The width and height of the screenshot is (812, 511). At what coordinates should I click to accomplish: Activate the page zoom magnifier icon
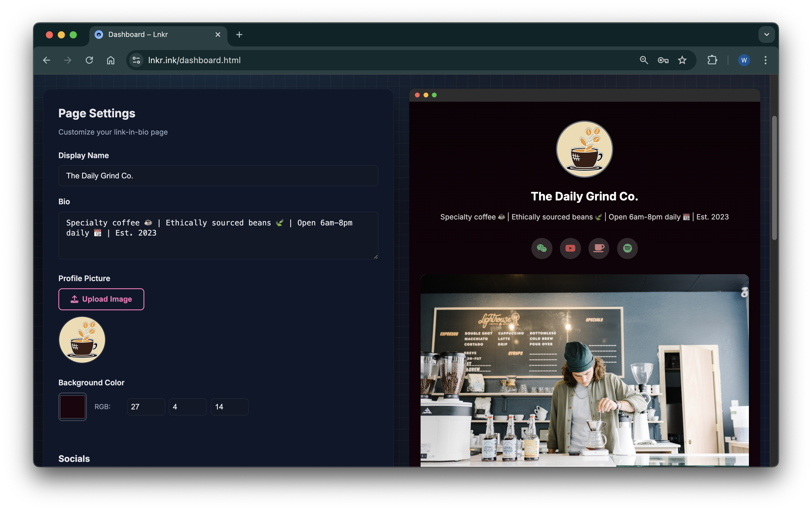point(644,60)
